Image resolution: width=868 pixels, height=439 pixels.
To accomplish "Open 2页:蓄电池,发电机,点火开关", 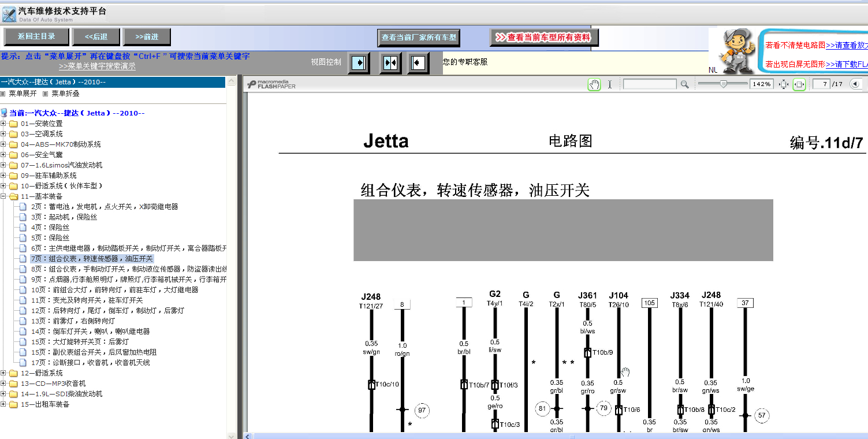I will coord(105,207).
